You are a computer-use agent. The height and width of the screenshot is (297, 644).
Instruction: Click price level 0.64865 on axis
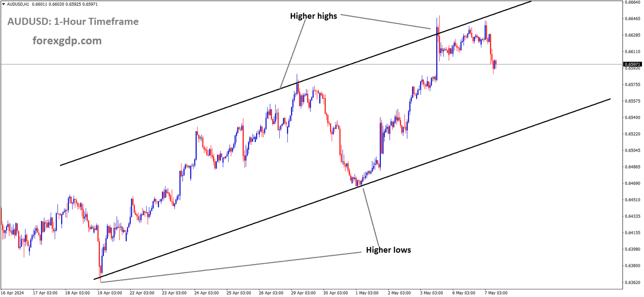point(632,167)
